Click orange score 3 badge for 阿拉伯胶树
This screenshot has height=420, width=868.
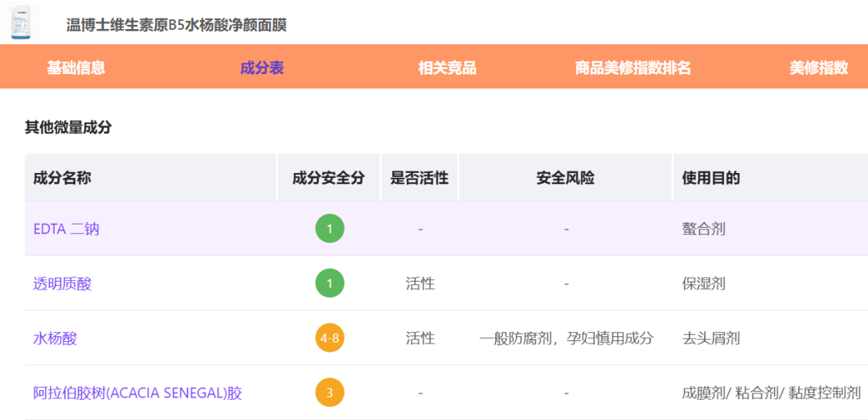pos(330,393)
